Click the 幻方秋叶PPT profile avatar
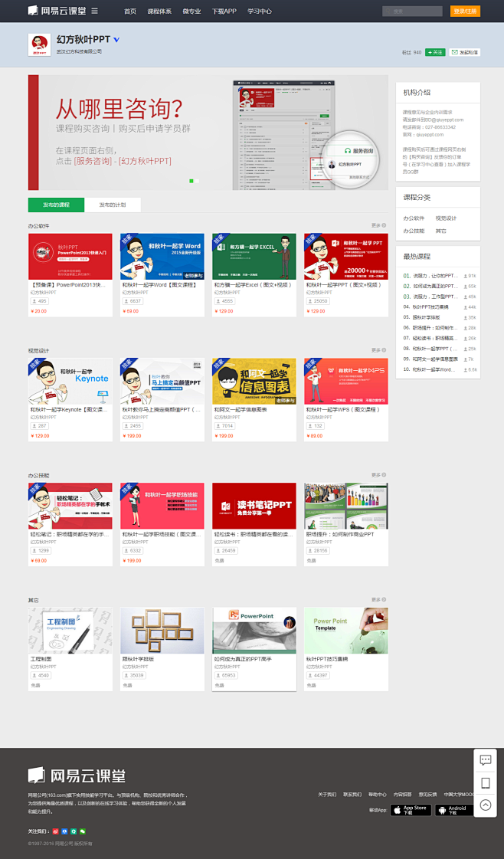This screenshot has width=504, height=859. tap(39, 44)
